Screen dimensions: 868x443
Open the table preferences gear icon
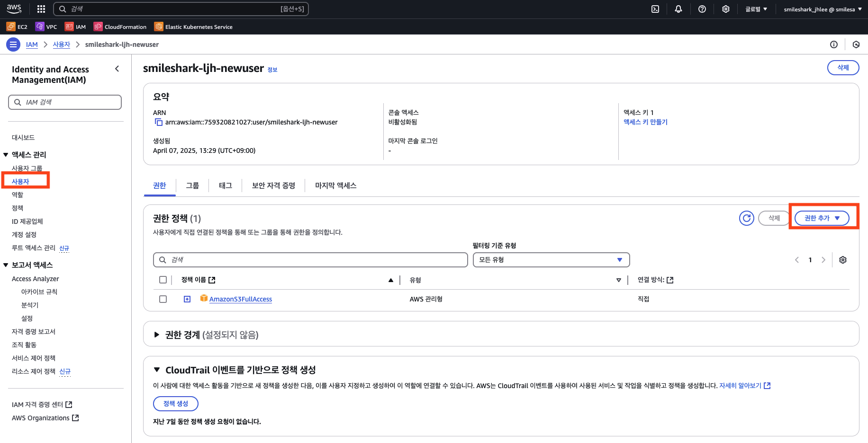tap(843, 260)
